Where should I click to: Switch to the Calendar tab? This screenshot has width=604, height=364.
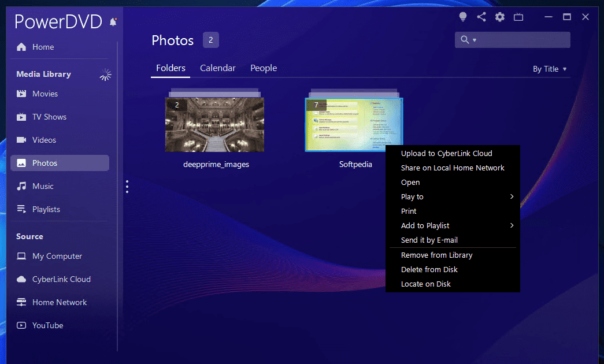[218, 68]
